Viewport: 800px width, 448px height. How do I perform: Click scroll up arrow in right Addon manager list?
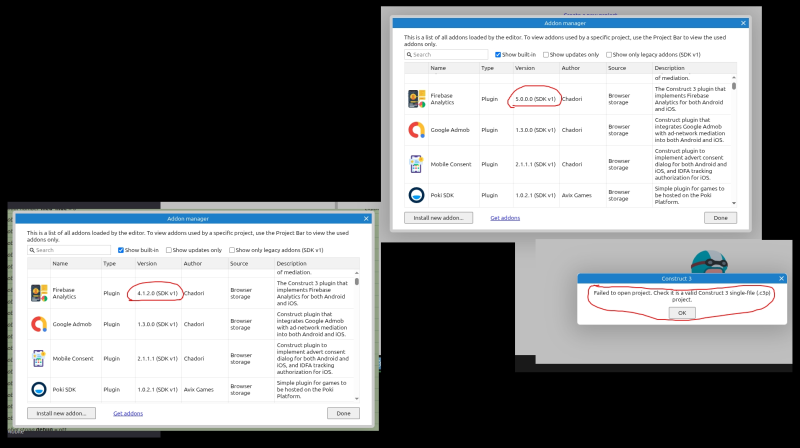(x=734, y=78)
